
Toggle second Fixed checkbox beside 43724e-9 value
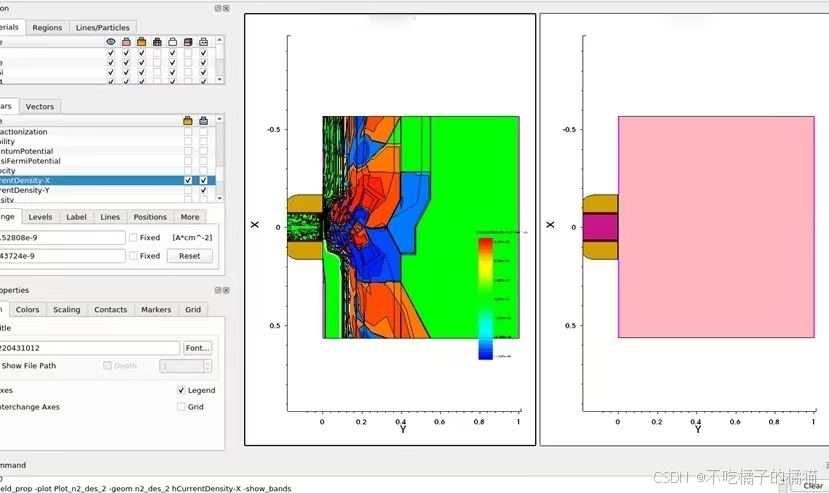133,255
